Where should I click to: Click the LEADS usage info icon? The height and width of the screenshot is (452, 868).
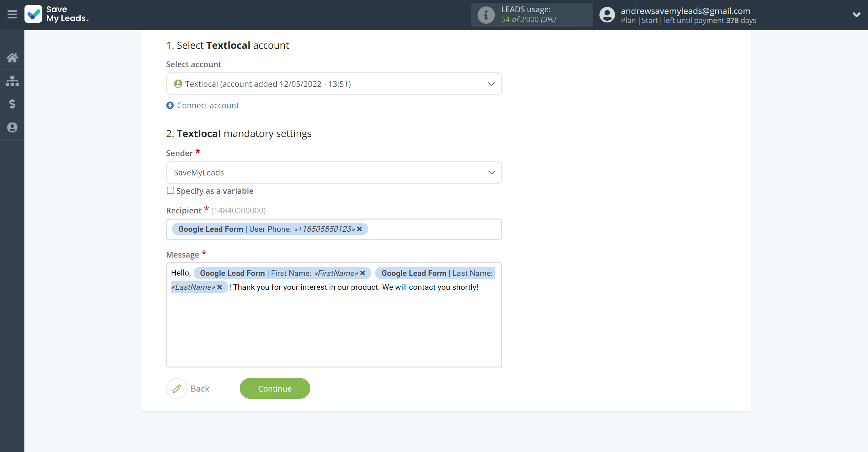point(486,15)
